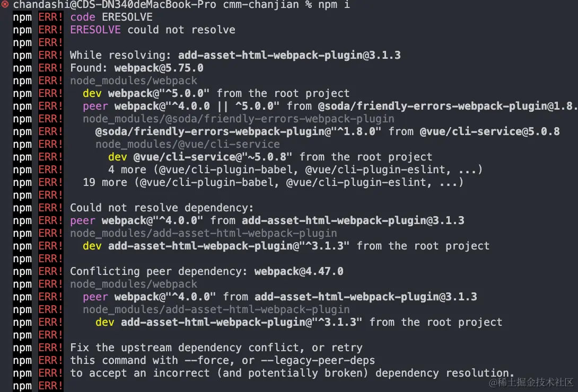Image resolution: width=578 pixels, height=392 pixels.
Task: Select 'add-asset-html-webpack-plugin@3.1.3' in While resolving line
Action: click(290, 55)
